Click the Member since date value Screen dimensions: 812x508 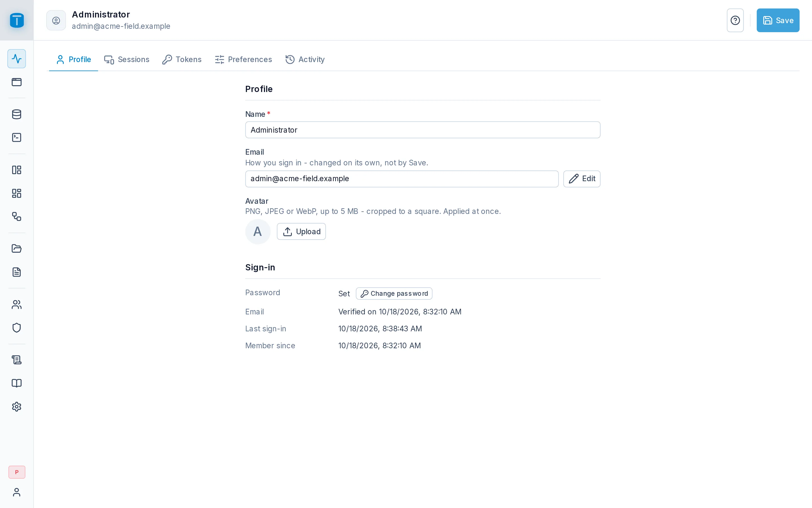tap(379, 346)
